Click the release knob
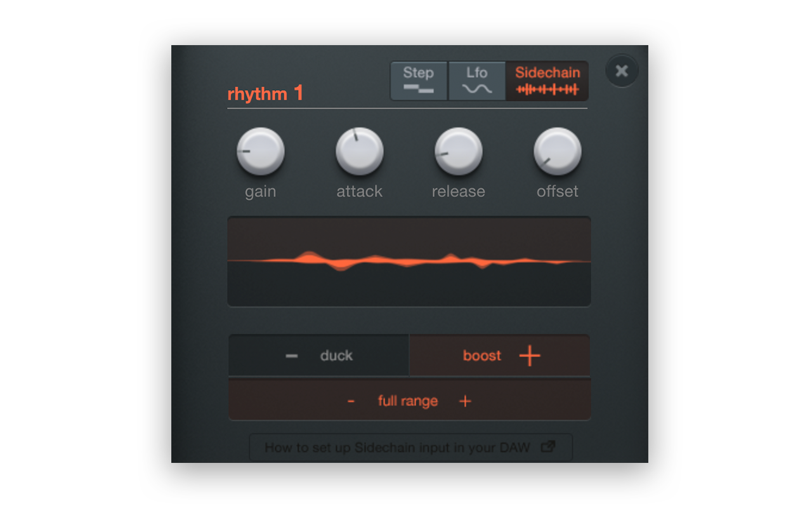The height and width of the screenshot is (508, 812). [459, 151]
